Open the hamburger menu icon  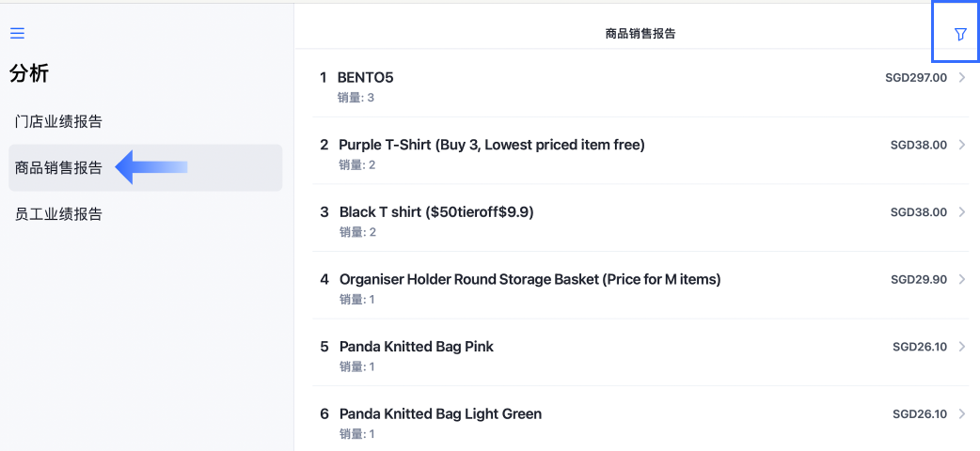18,33
